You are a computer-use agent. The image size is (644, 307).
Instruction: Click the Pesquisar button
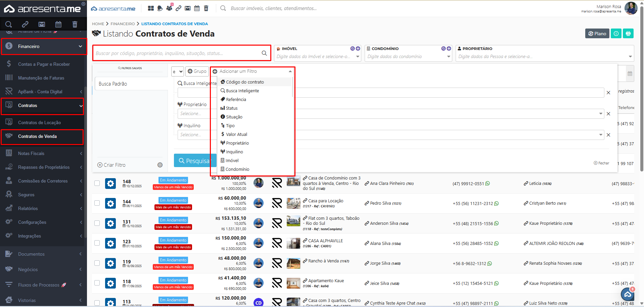coord(195,161)
